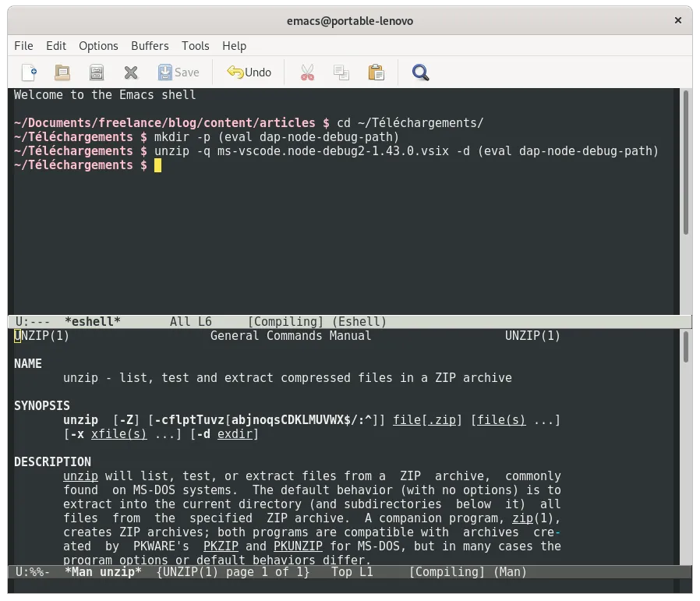Cut text using the scissors icon
Viewport: 700px width, 601px height.
pos(306,72)
